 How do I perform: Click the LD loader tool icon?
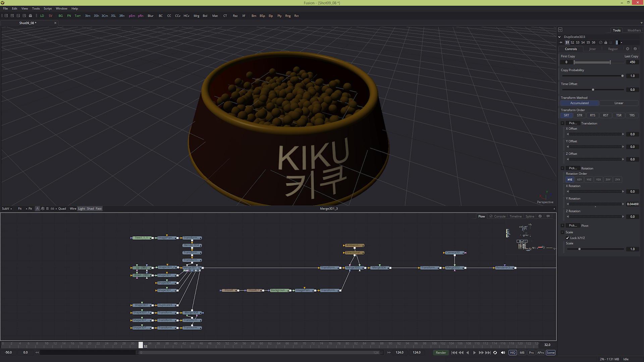[x=42, y=16]
